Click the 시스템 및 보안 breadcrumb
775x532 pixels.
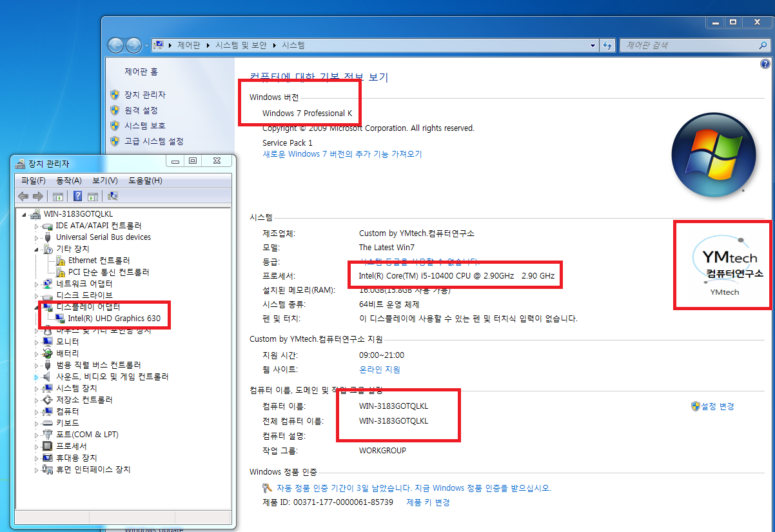[x=241, y=46]
